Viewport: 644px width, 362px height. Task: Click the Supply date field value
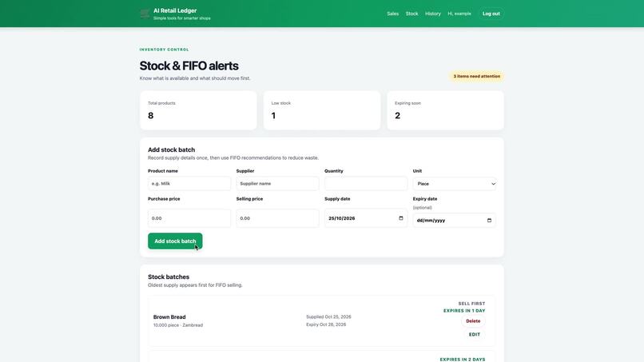342,218
